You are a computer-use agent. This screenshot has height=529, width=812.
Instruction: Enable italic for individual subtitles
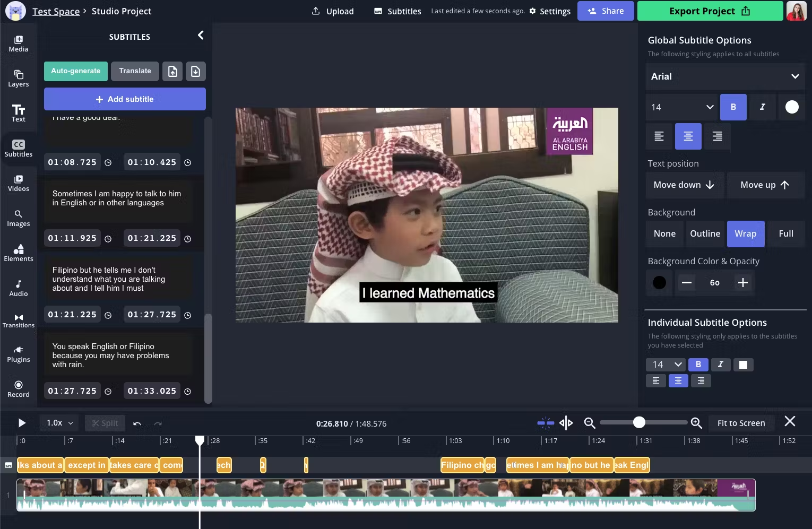pyautogui.click(x=721, y=365)
